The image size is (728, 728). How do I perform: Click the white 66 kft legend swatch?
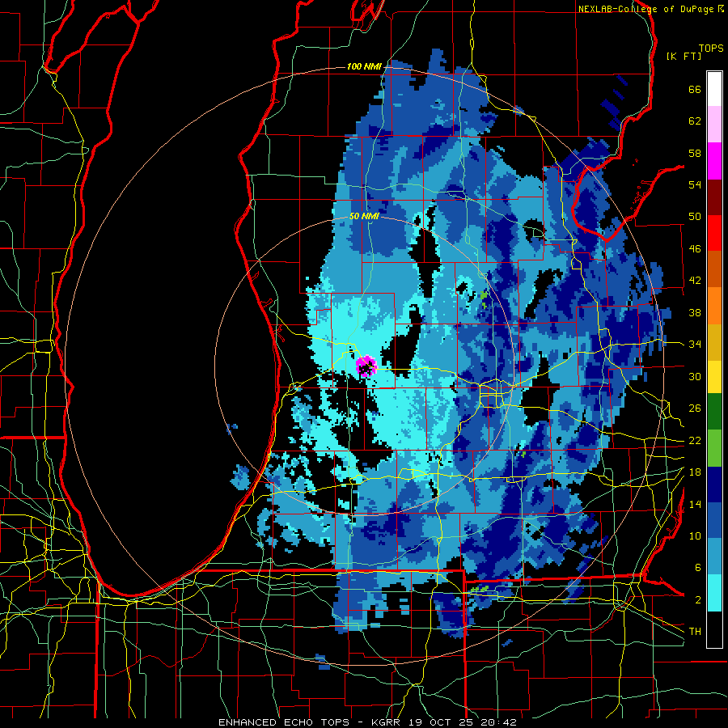714,89
